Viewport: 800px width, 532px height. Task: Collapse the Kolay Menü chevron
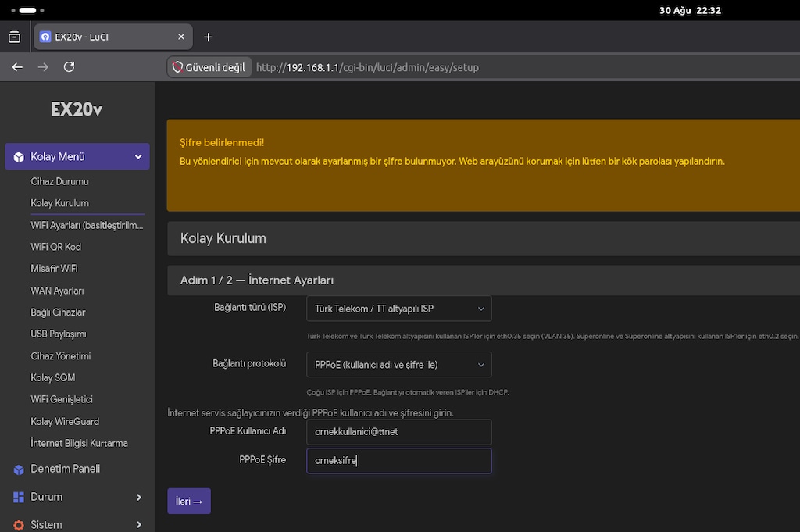coord(138,157)
